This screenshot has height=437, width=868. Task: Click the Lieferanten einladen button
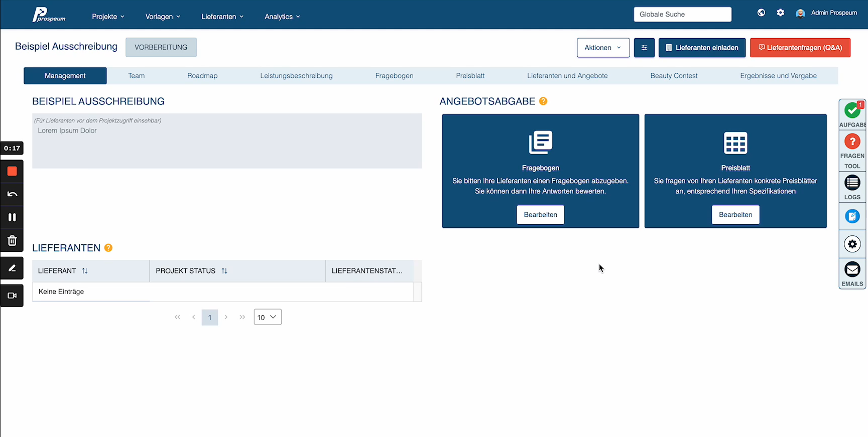point(702,48)
